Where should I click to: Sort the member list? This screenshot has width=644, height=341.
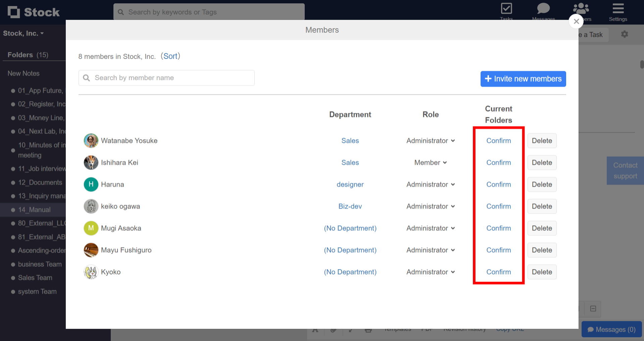(170, 56)
